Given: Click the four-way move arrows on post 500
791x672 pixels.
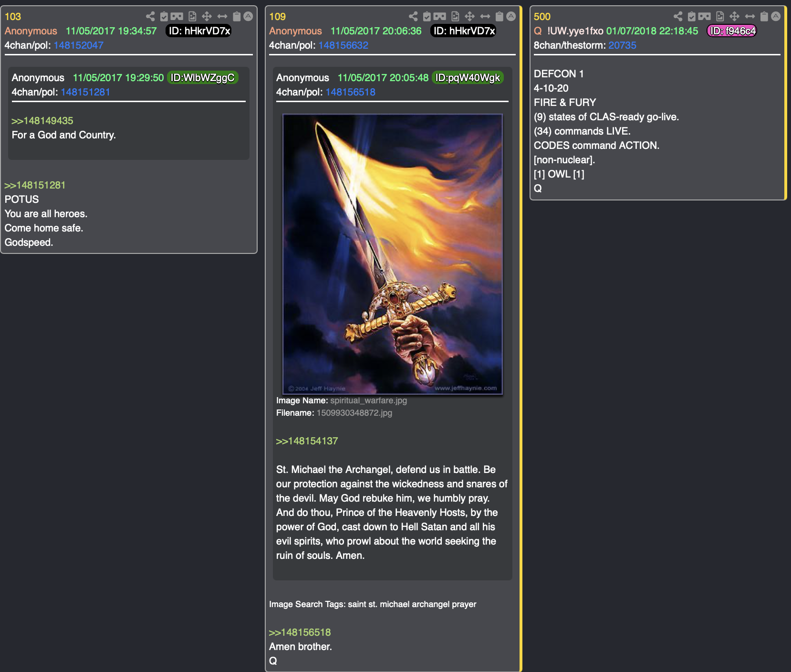Looking at the screenshot, I should (x=735, y=17).
